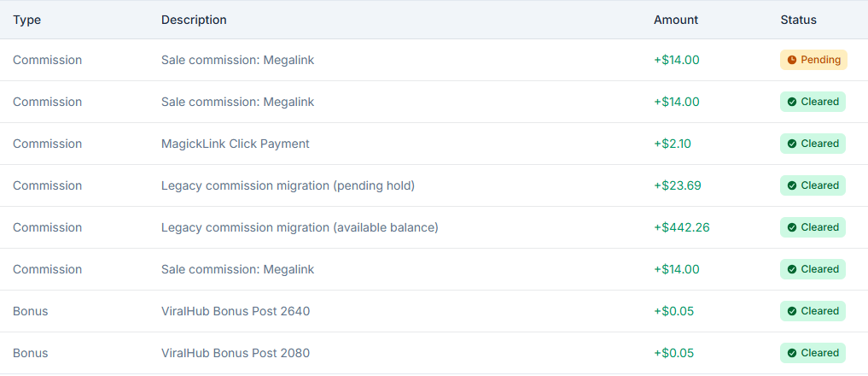Viewport: 868px width, 376px height.
Task: Click the Pending status badge
Action: (813, 60)
